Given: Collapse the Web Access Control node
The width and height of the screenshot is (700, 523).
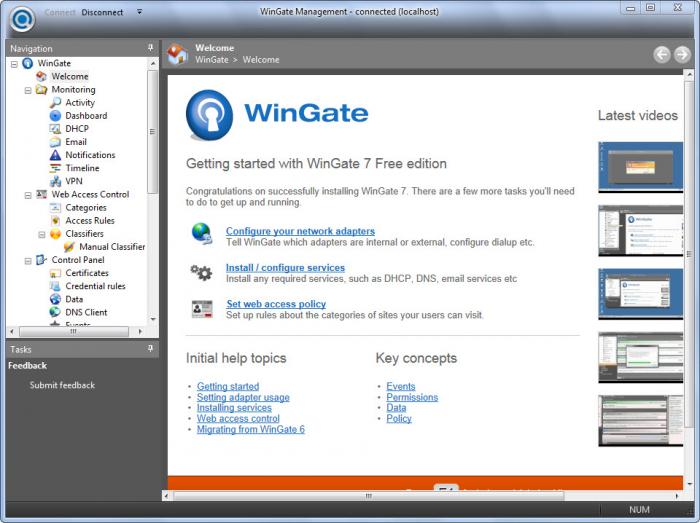Looking at the screenshot, I should 28,195.
